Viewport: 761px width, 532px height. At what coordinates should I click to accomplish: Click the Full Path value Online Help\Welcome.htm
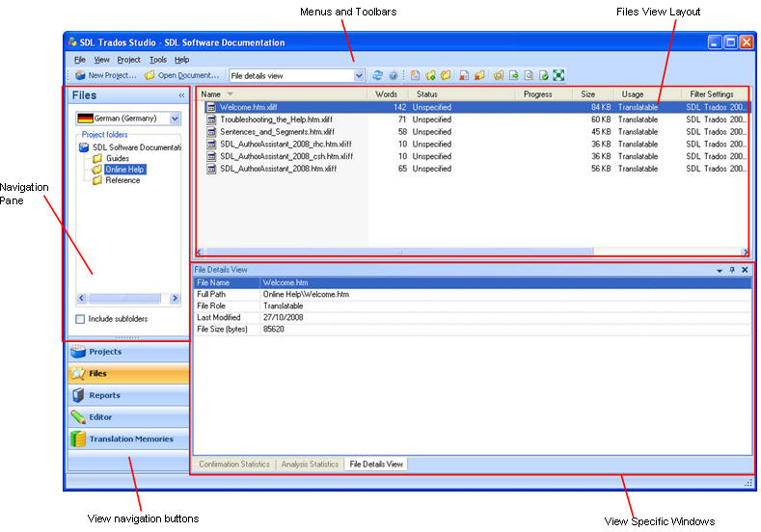click(x=306, y=294)
